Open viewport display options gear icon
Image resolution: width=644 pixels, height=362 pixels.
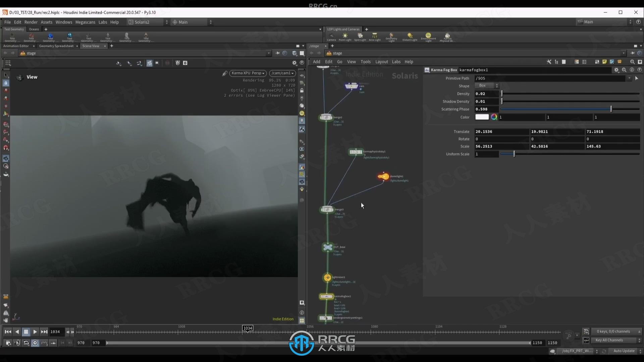[294, 63]
